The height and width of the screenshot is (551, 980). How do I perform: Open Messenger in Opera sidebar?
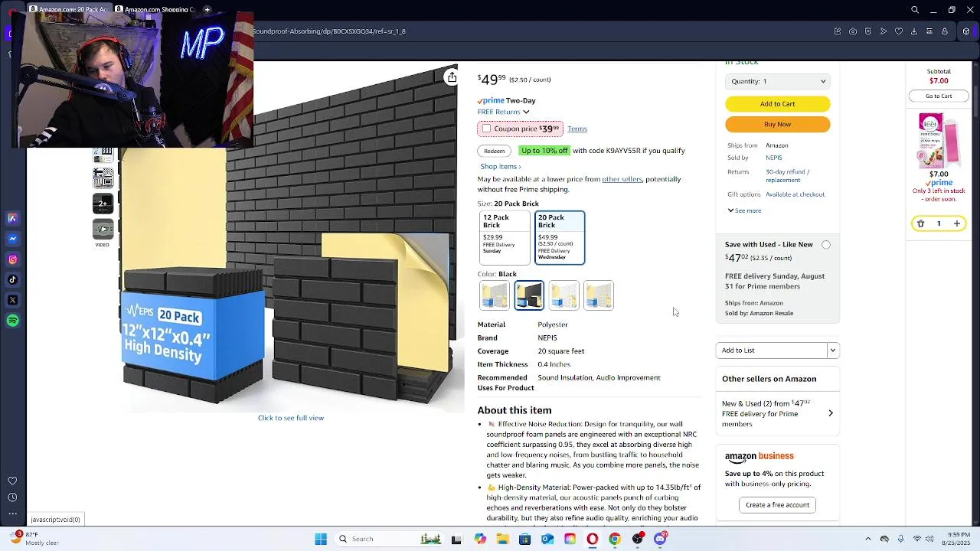pyautogui.click(x=12, y=239)
